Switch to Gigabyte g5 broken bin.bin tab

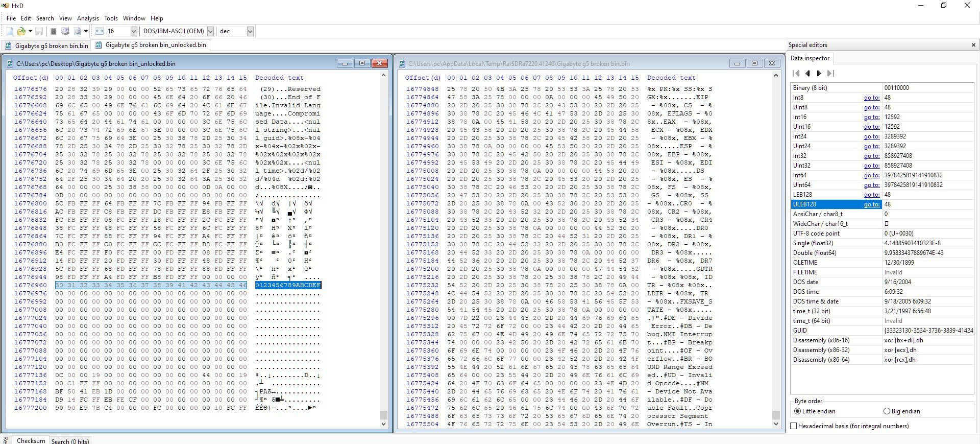pyautogui.click(x=51, y=45)
